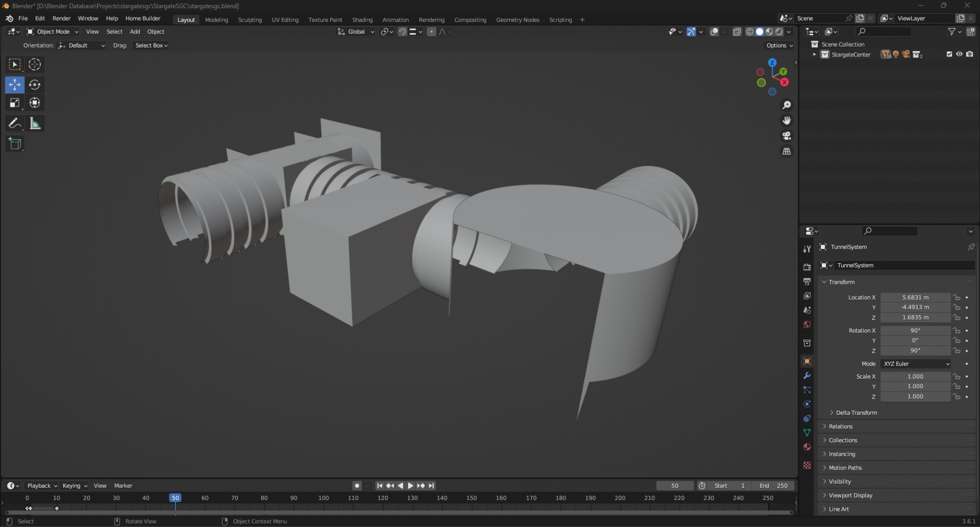Activate the Scale tool

click(x=15, y=103)
